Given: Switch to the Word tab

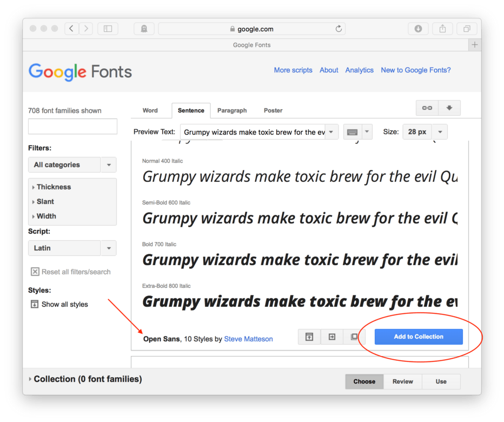Looking at the screenshot, I should [150, 110].
